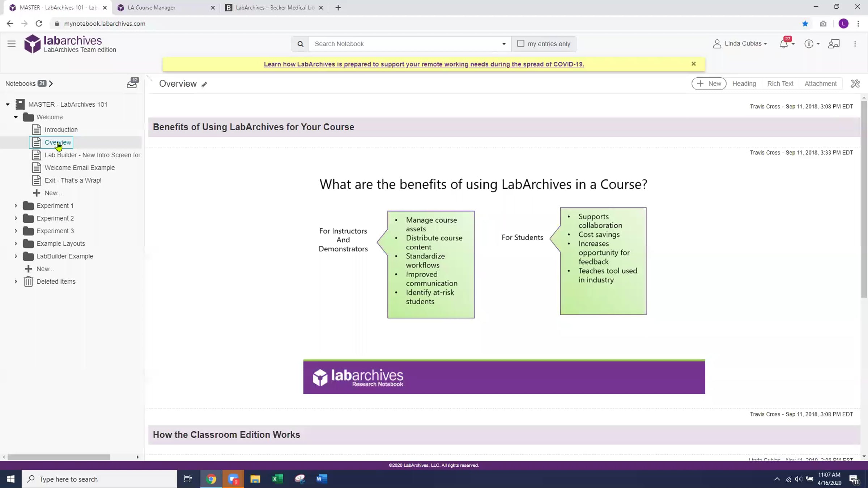Collapse the Welcome folder
This screenshot has height=488, width=868.
[16, 117]
